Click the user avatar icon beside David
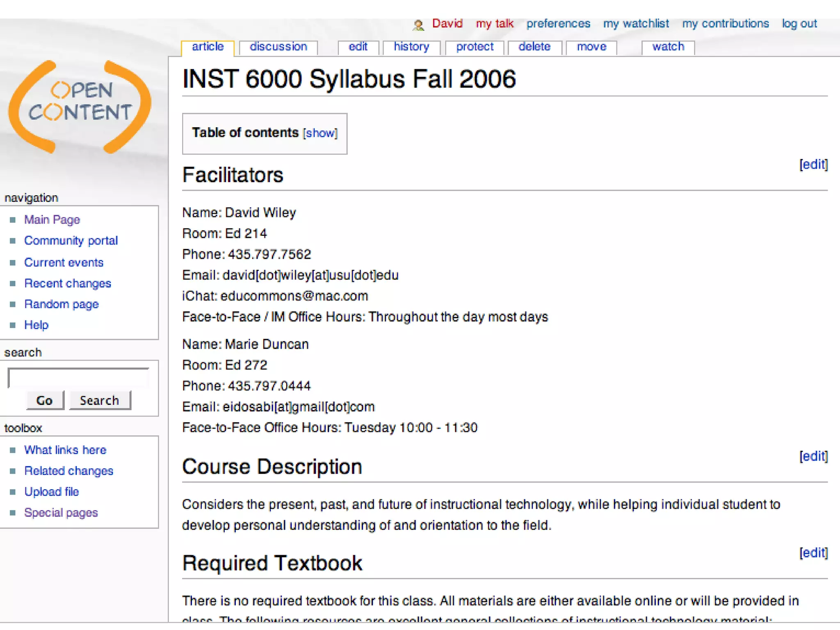Viewport: 840px width, 630px height. point(418,25)
